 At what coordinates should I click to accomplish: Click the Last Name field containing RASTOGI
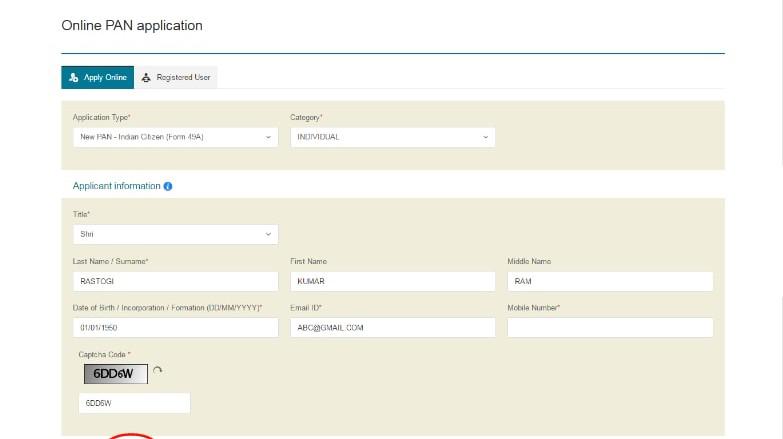pyautogui.click(x=175, y=281)
